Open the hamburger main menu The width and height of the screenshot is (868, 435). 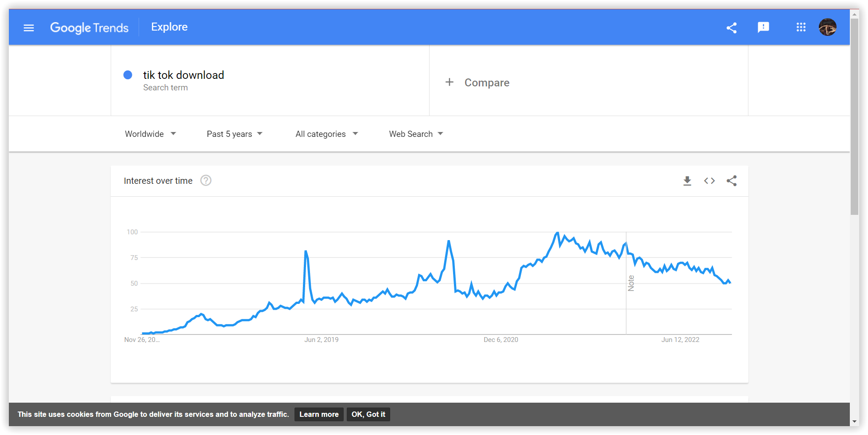tap(29, 28)
